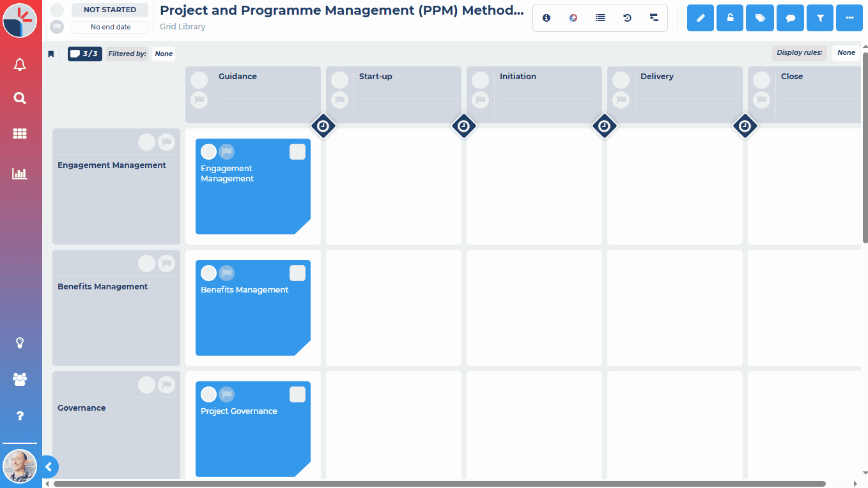868x488 pixels.
Task: Click the unlock padlock button
Action: coord(730,18)
